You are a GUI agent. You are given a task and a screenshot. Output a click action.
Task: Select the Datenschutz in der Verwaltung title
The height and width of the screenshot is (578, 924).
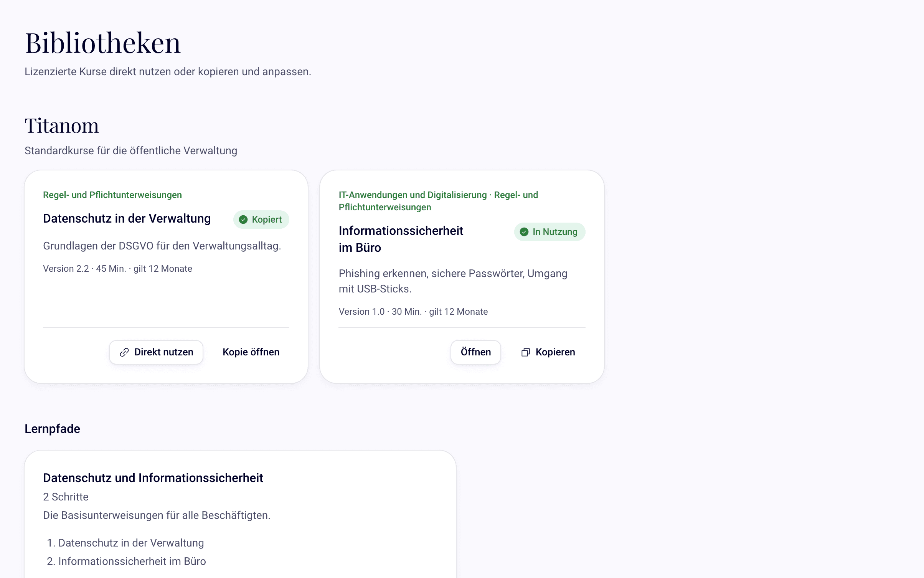[x=127, y=218]
